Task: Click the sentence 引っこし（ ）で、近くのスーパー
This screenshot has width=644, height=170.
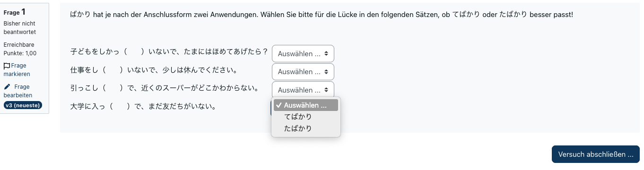Action: click(164, 88)
